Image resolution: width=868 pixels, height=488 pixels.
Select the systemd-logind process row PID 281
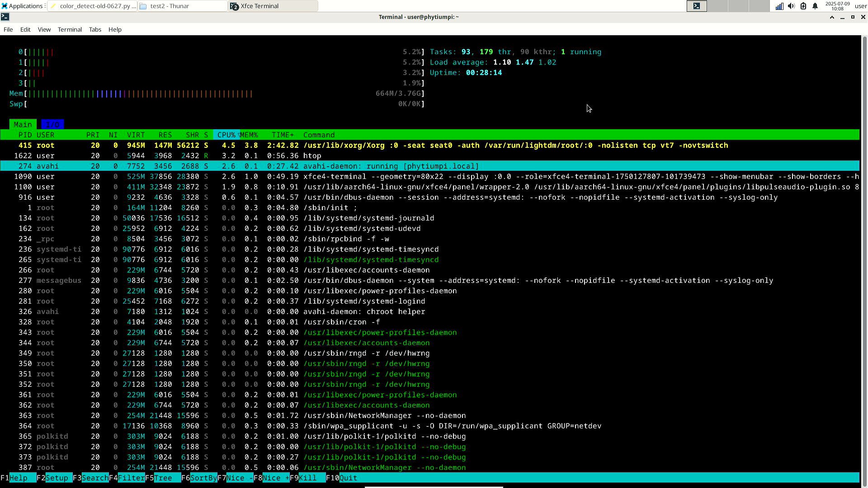[429, 301]
